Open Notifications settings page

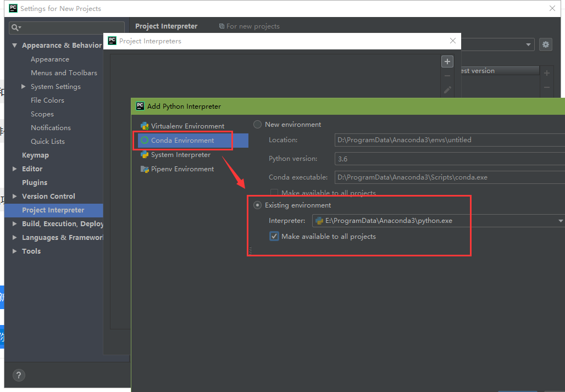pos(51,127)
